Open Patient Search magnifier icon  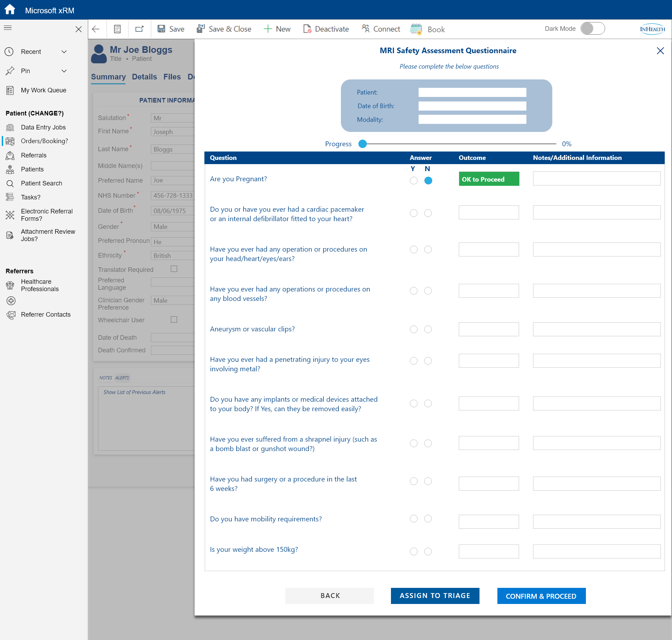(x=10, y=183)
